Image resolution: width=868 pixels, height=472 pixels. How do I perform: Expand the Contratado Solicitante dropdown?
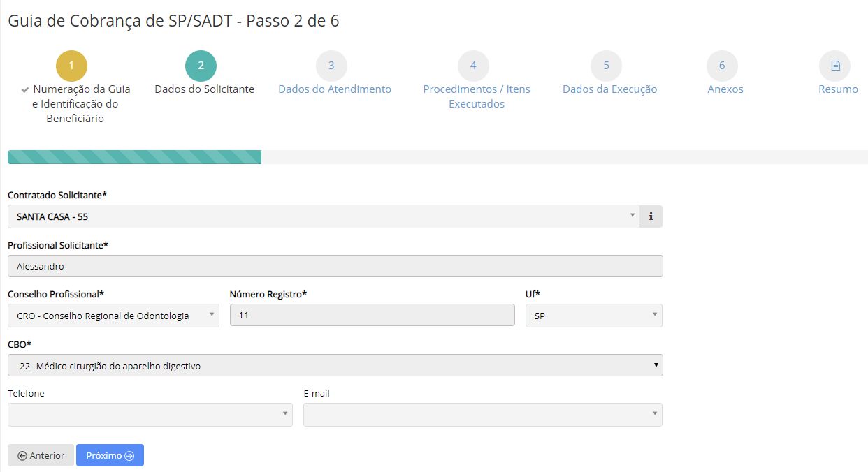pos(324,216)
